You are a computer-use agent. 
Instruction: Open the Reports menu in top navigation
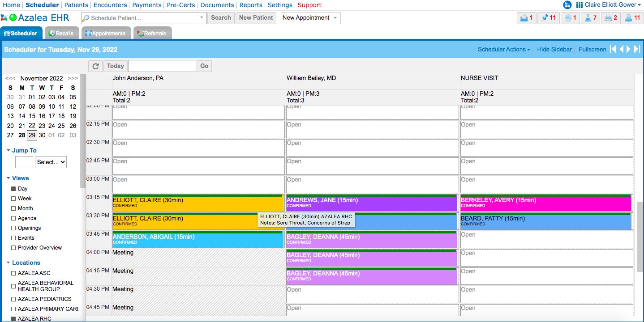251,5
